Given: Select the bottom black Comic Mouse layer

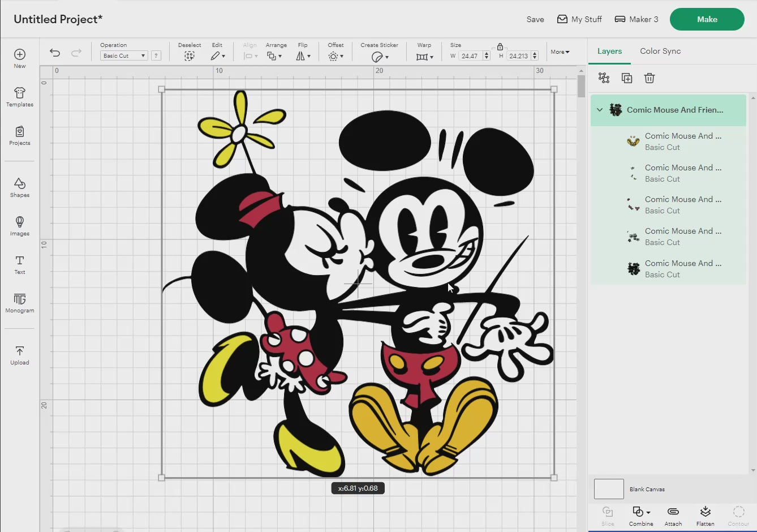Looking at the screenshot, I should (669, 269).
